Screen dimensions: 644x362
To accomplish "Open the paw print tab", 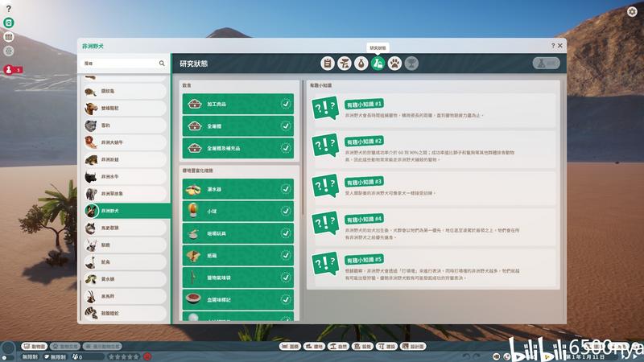I will [394, 64].
